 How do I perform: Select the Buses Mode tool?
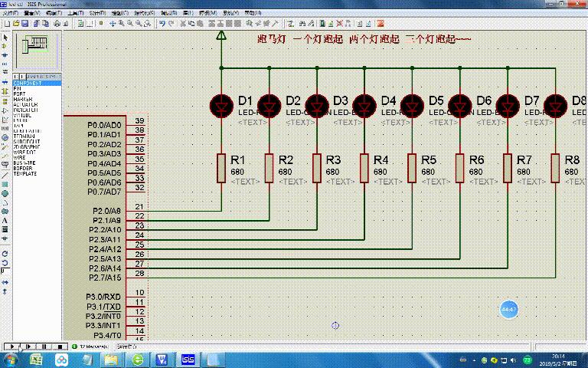[5, 82]
